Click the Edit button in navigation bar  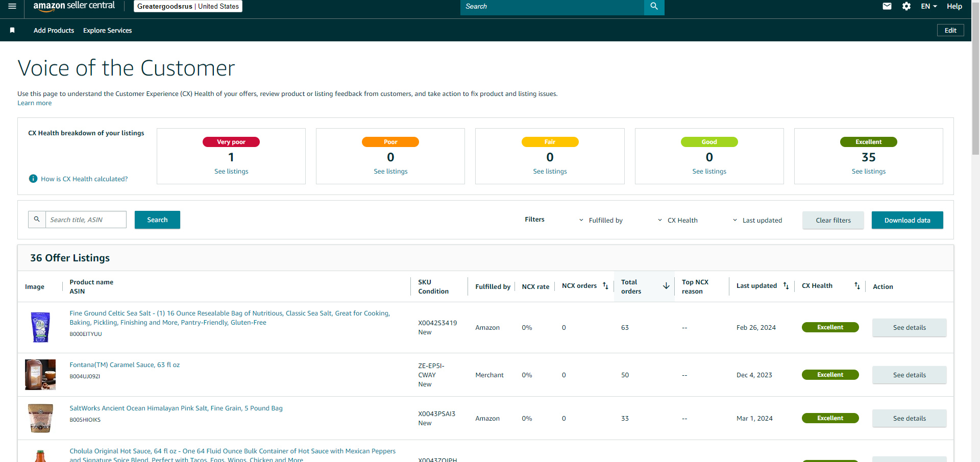tap(950, 30)
